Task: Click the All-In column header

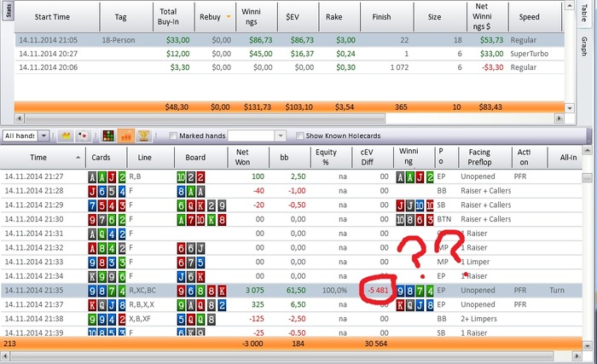Action: [568, 158]
